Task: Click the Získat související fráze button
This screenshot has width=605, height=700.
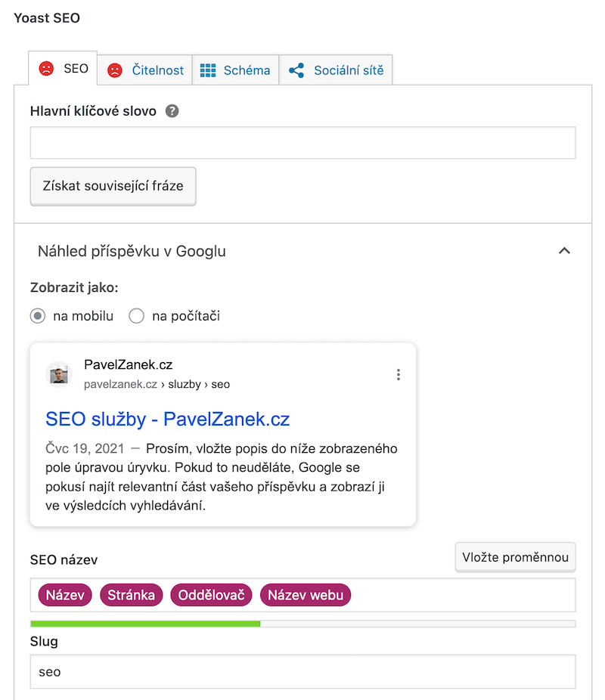Action: (113, 185)
